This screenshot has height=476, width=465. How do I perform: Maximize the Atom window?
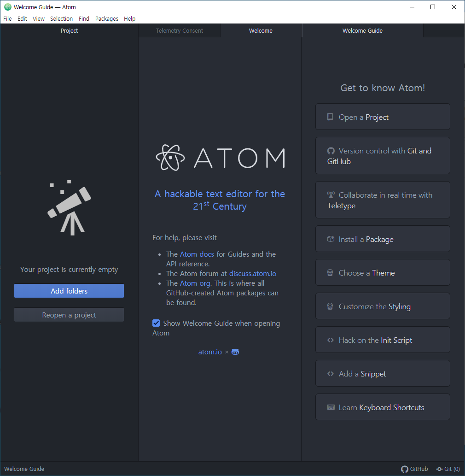(433, 7)
